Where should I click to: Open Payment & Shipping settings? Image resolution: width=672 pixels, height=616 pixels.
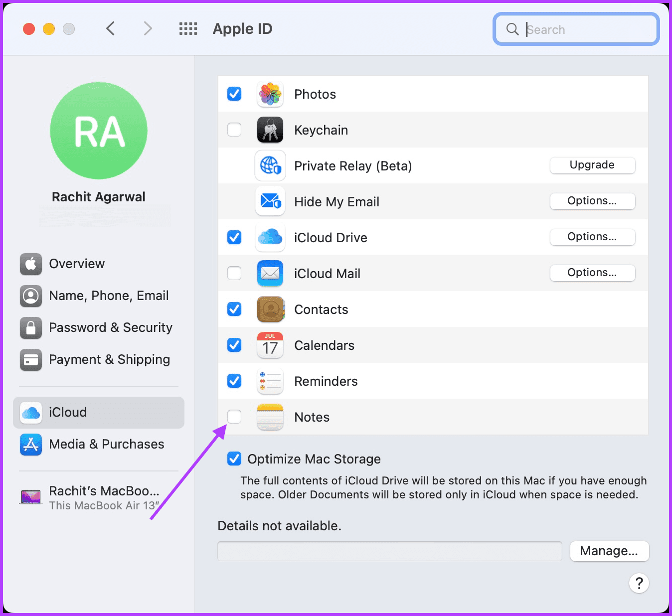point(99,359)
